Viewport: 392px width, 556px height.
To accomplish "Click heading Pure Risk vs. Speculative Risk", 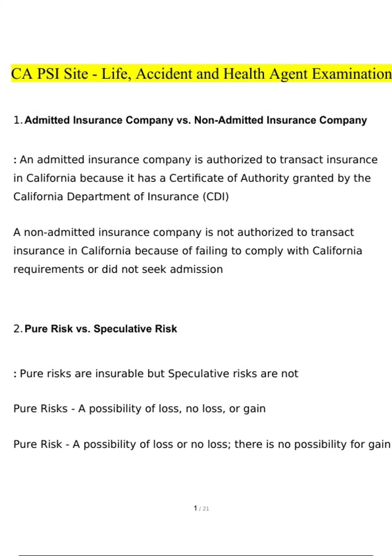I will [101, 329].
